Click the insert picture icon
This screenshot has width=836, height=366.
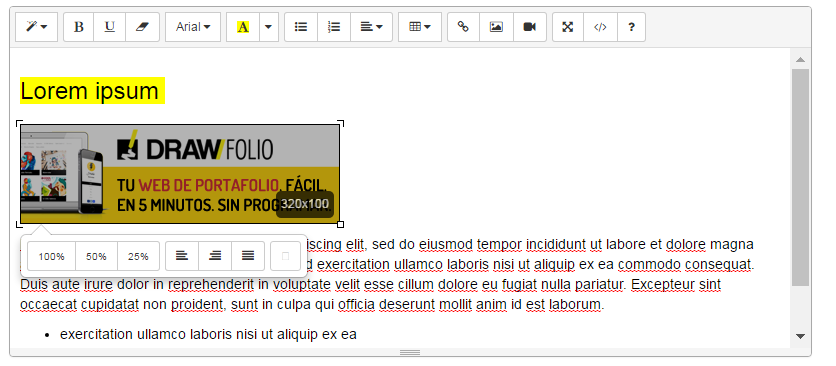[x=496, y=27]
